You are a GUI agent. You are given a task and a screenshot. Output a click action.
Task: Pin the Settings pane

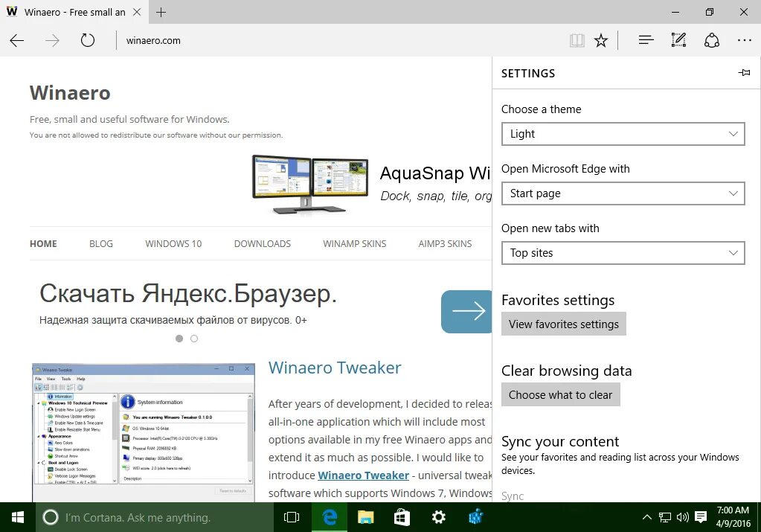point(744,73)
